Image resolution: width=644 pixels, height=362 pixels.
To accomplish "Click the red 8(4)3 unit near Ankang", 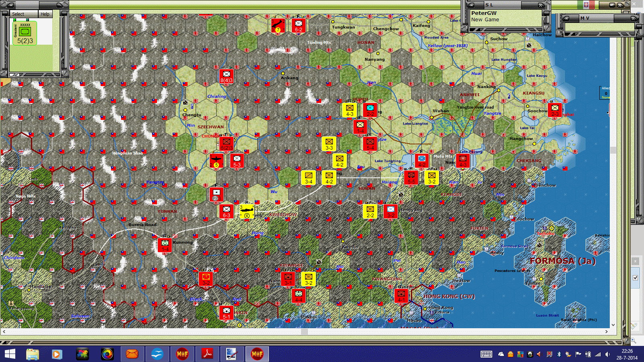I will click(226, 76).
